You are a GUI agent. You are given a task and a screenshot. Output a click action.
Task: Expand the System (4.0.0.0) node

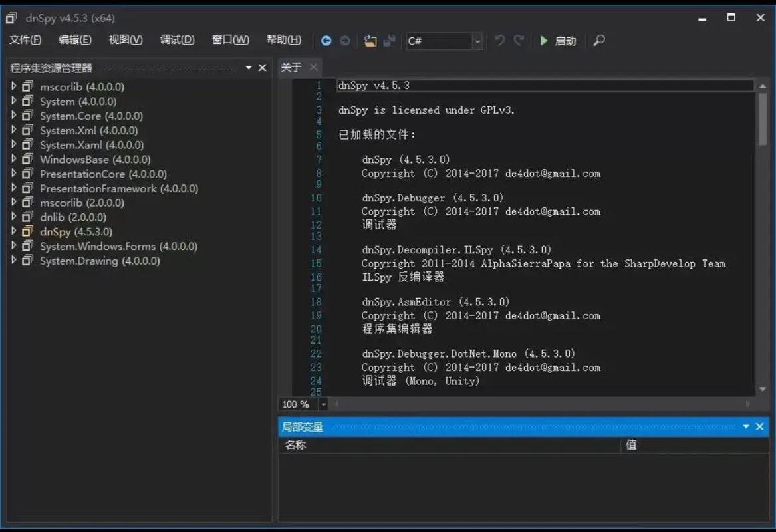13,101
